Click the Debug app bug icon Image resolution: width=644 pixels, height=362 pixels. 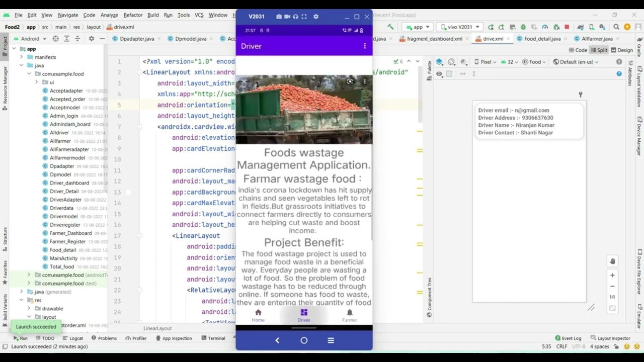(x=523, y=27)
